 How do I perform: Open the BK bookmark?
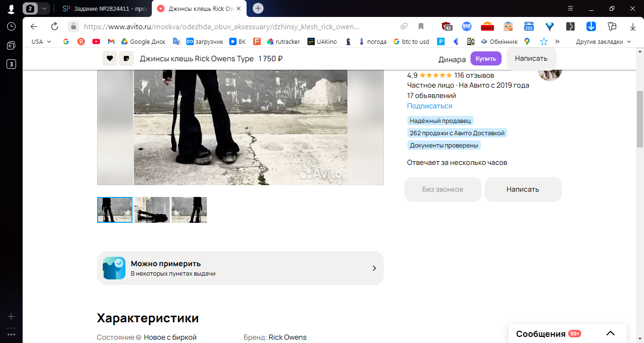pyautogui.click(x=238, y=41)
